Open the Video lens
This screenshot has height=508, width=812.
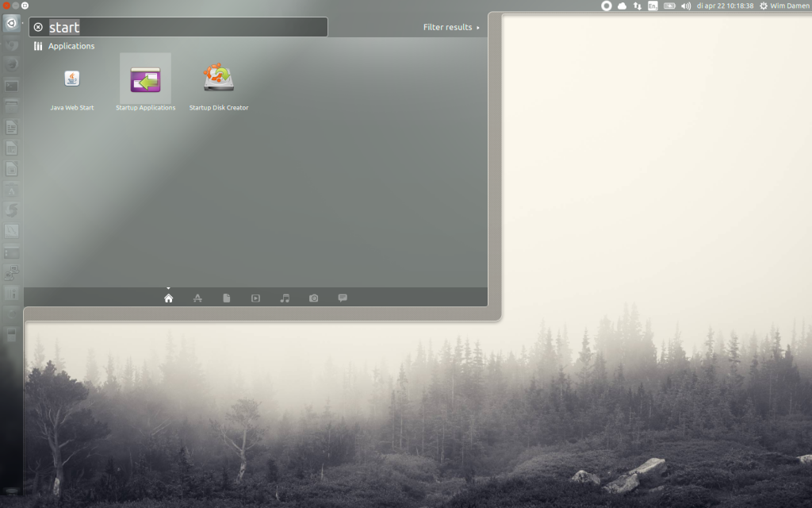click(x=255, y=298)
